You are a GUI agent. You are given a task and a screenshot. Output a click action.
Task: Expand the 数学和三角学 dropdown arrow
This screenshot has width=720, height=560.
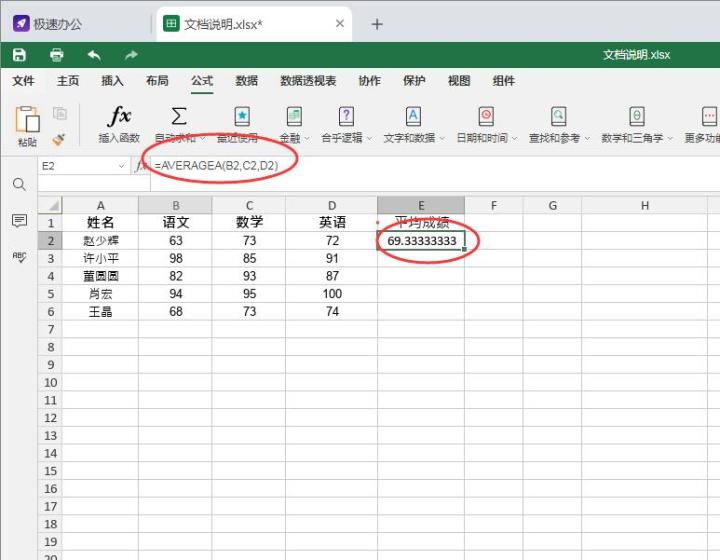[670, 138]
